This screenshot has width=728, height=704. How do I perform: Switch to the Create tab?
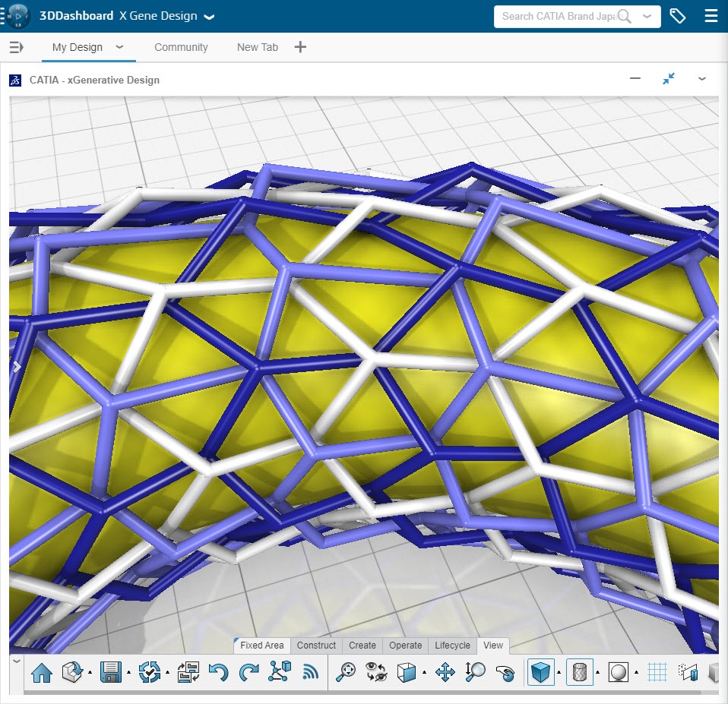[x=362, y=645]
